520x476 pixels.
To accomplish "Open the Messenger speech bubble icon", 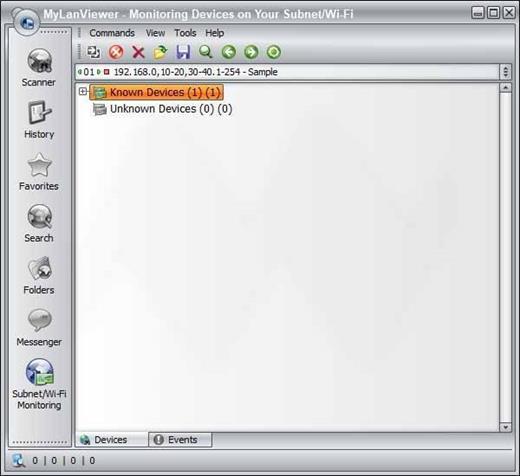I will (x=39, y=320).
